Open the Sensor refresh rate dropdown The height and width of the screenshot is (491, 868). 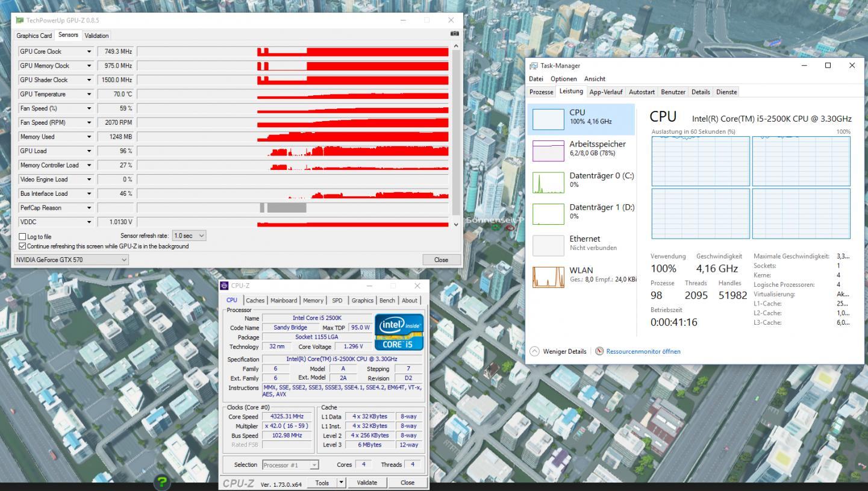pos(189,236)
